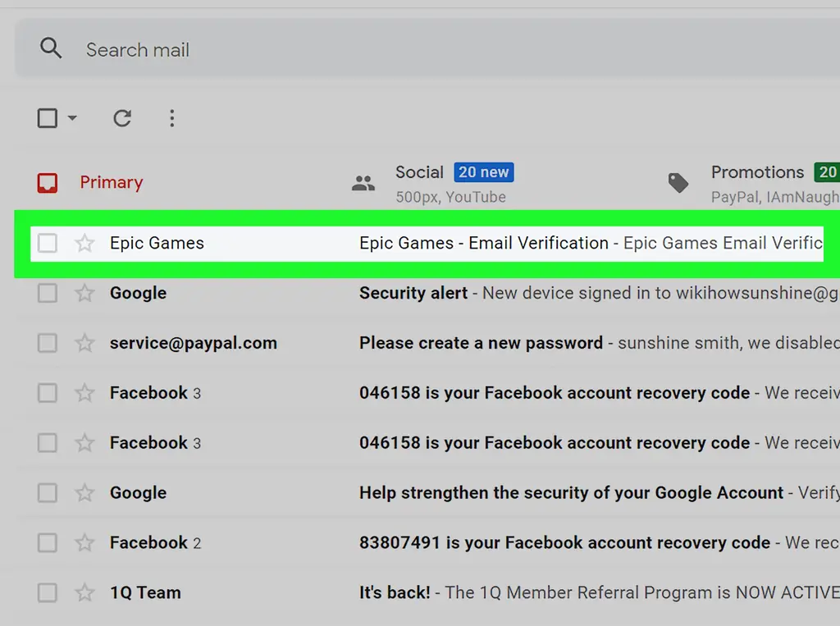Tick the 1Q Team email checkbox
The image size is (840, 626).
[47, 592]
